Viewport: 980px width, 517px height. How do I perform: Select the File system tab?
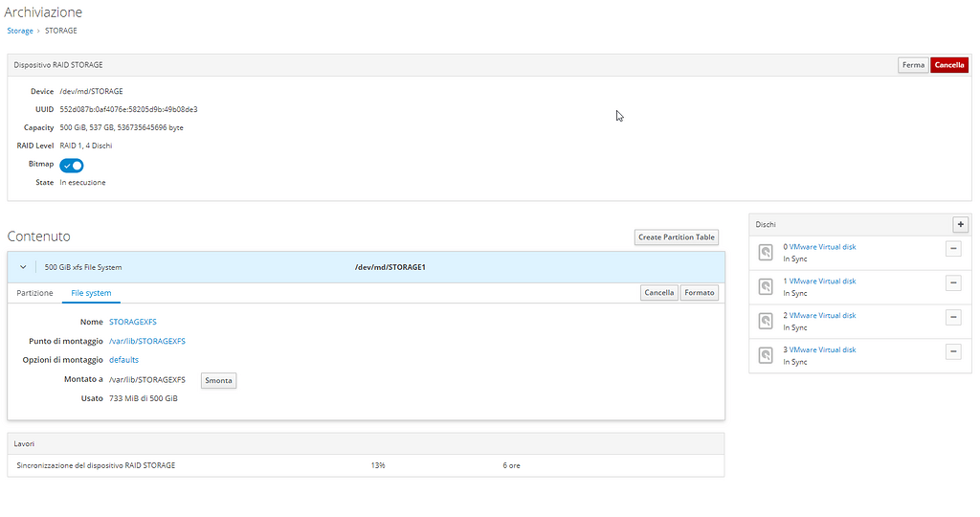[91, 293]
